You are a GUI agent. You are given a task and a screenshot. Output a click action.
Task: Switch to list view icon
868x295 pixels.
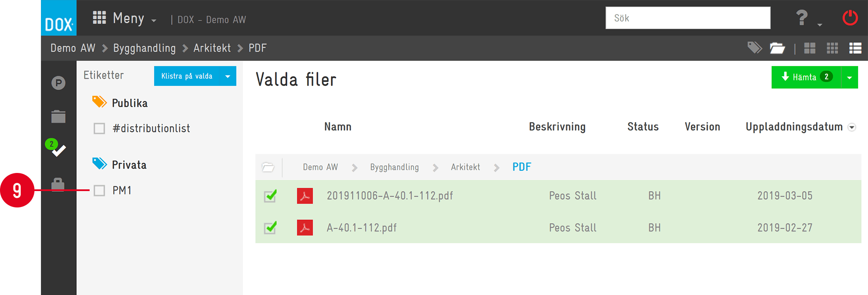click(x=855, y=48)
